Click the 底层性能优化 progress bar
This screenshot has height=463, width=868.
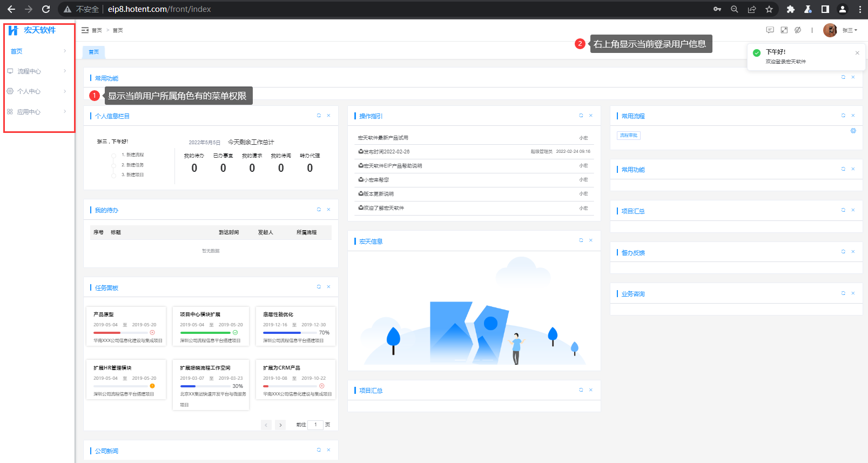(x=290, y=333)
